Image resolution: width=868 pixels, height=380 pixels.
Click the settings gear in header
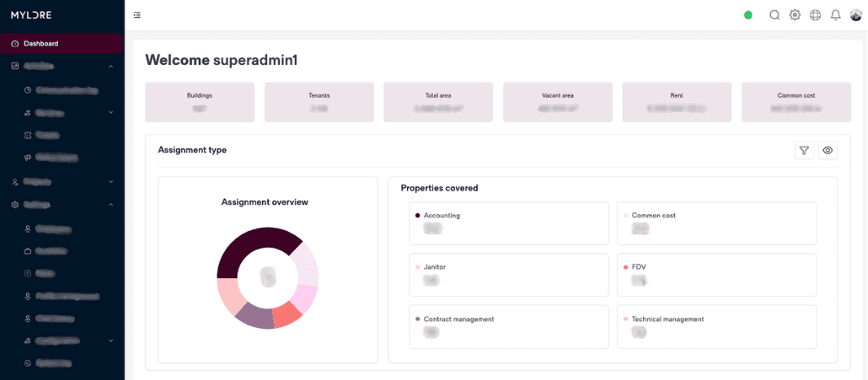point(796,15)
